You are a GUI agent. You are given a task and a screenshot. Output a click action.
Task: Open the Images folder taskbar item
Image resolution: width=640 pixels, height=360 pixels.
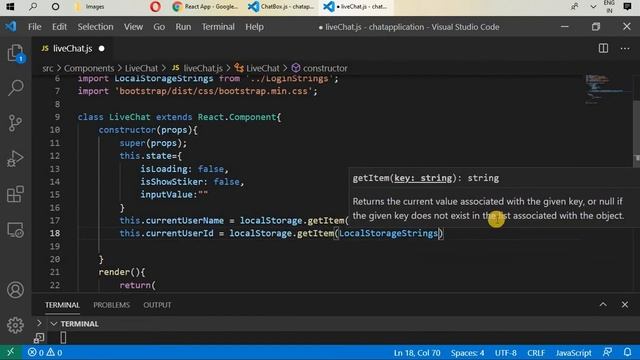pyautogui.click(x=90, y=7)
